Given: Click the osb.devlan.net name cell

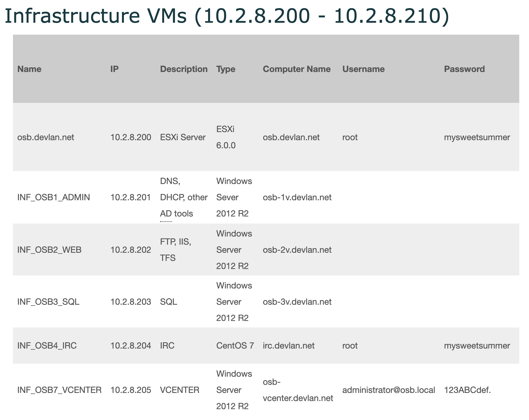Looking at the screenshot, I should pos(46,137).
